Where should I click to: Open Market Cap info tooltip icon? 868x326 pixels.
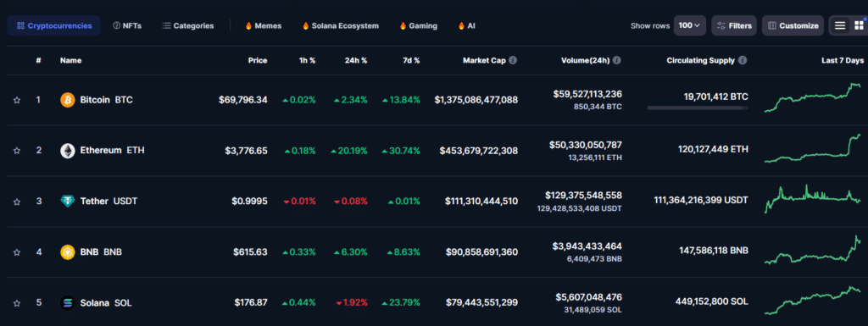(513, 60)
